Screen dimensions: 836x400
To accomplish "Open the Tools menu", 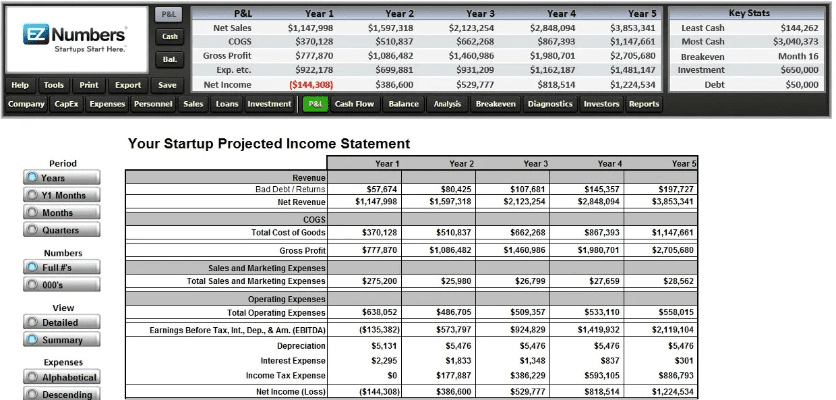I will [54, 85].
